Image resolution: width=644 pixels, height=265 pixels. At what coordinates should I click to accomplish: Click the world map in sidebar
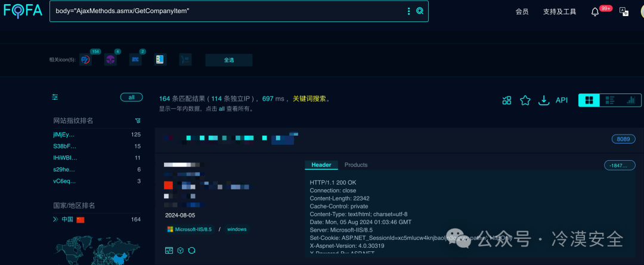click(x=97, y=250)
